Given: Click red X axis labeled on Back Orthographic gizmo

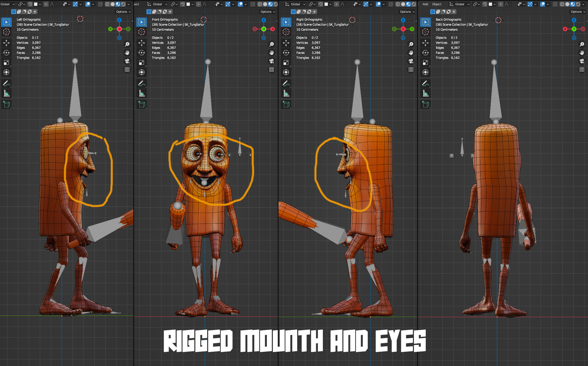Looking at the screenshot, I should click(x=565, y=29).
